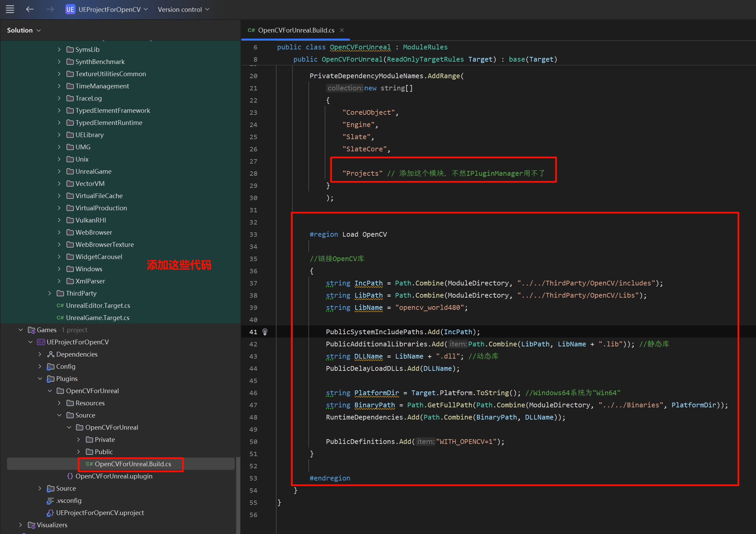Open the UEProjectForOpenCV.uproject file
756x534 pixels.
click(x=100, y=513)
